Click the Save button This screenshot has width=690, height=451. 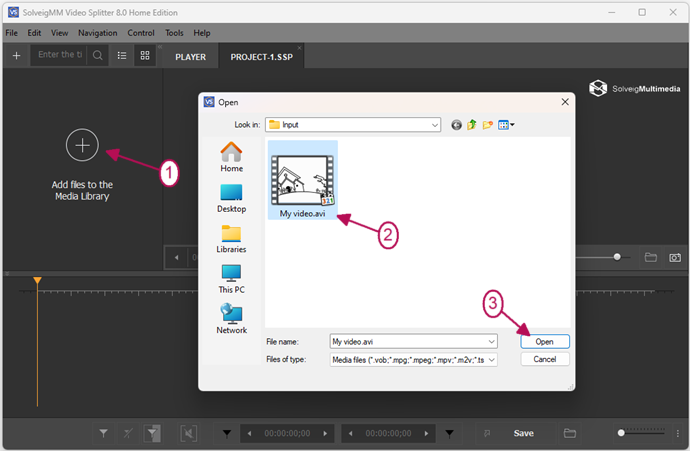coord(524,433)
